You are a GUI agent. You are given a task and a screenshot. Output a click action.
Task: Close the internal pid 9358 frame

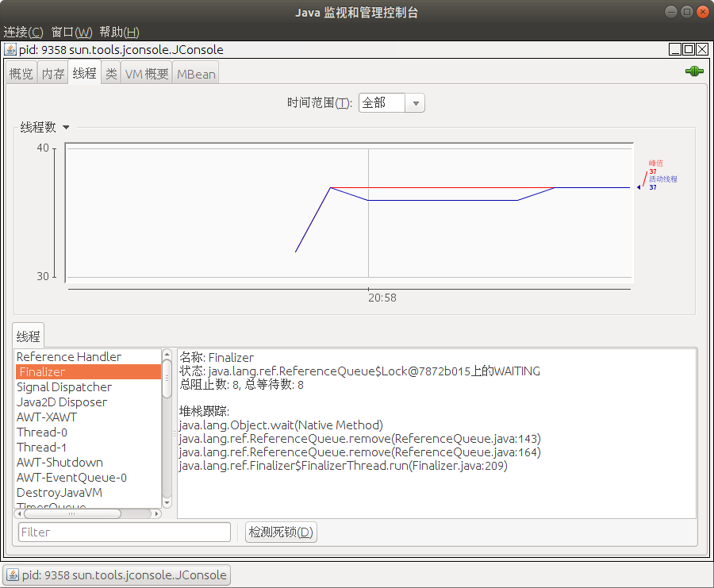pos(702,49)
